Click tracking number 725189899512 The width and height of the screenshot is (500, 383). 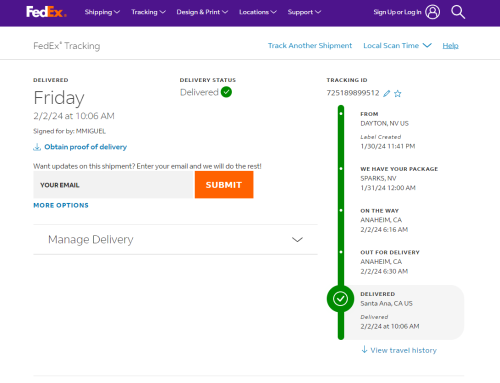pos(353,93)
